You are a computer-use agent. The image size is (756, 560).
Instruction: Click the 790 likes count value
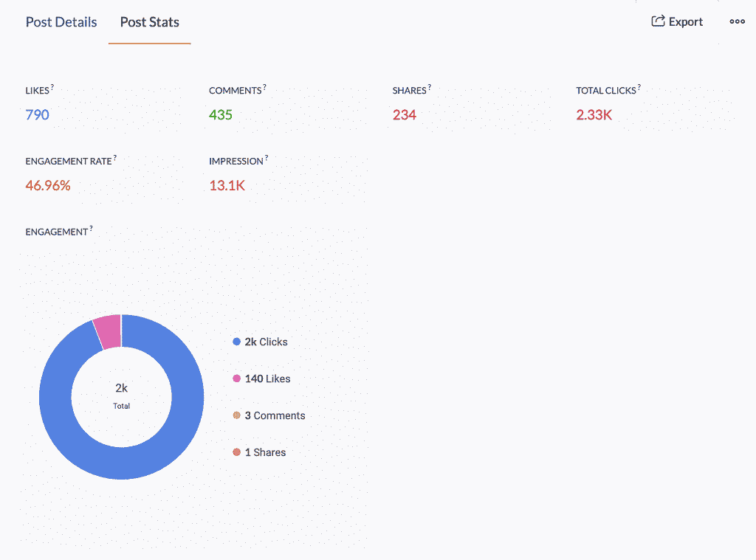(37, 114)
